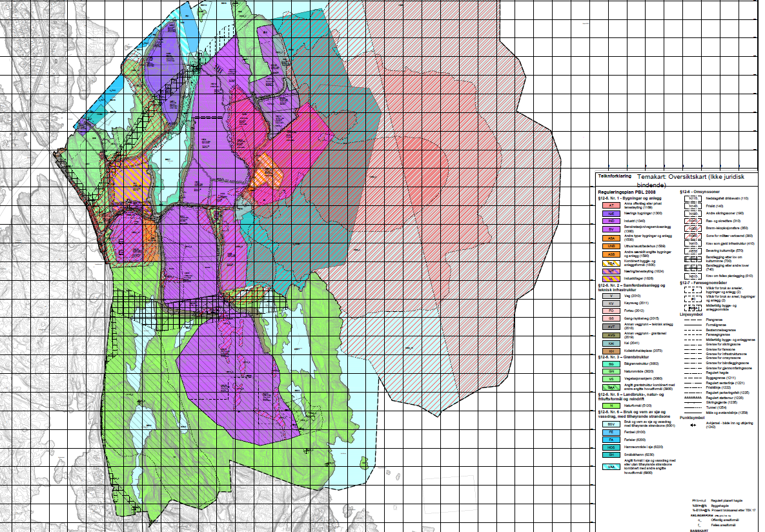Click the AT legend swatch (Anna tenesteyting)
This screenshot has width=765, height=532.
pos(611,205)
